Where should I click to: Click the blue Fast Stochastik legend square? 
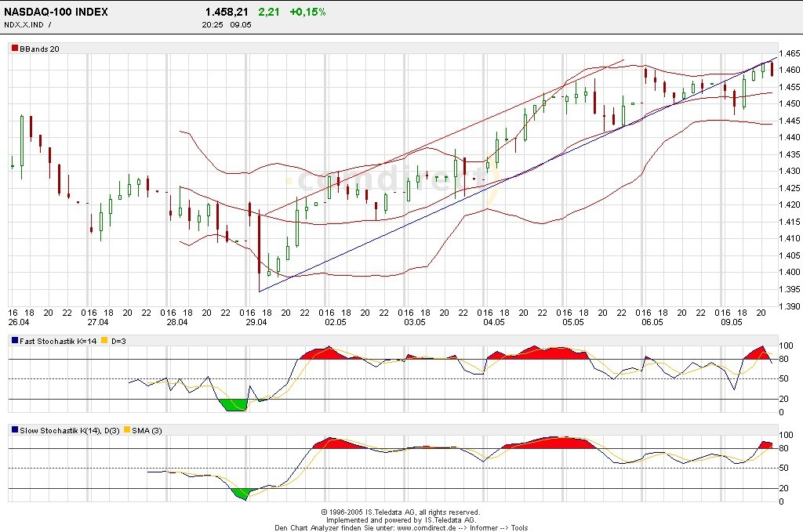[x=14, y=341]
